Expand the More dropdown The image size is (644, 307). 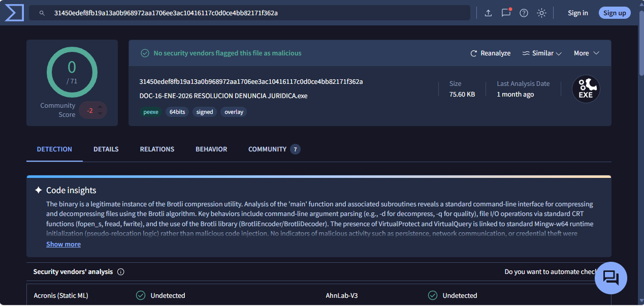pos(587,53)
